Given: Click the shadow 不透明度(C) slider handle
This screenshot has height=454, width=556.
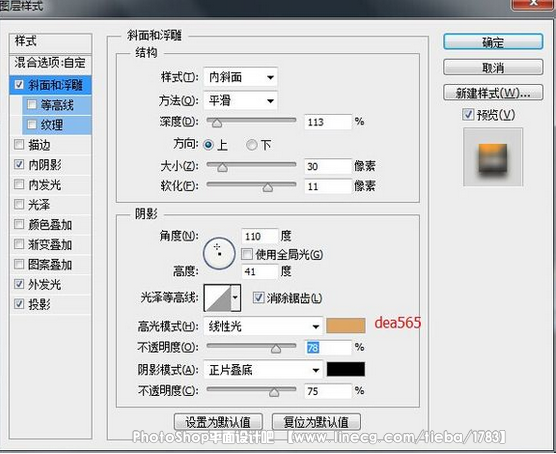Looking at the screenshot, I should tap(274, 392).
